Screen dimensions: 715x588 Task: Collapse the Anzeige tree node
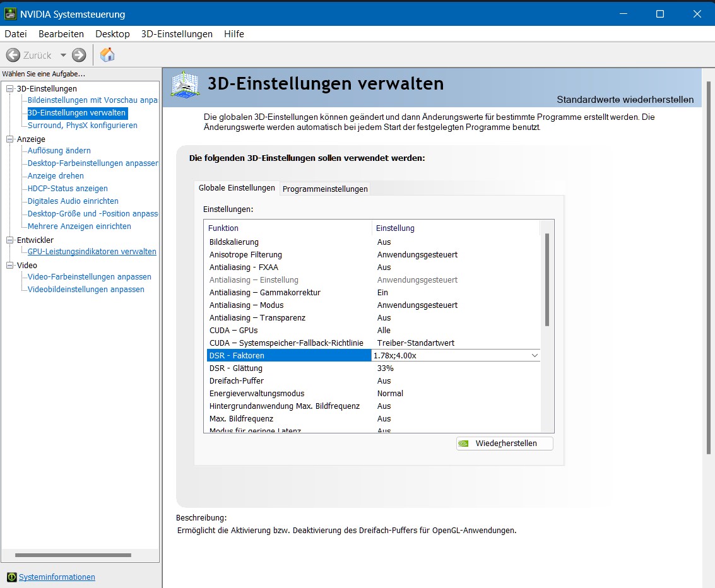tap(9, 139)
